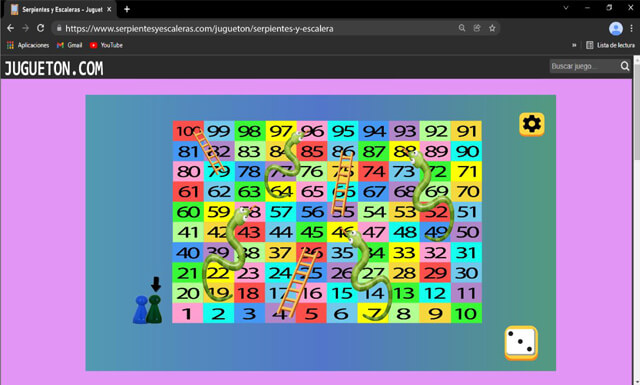640x385 pixels.
Task: Click board square 70
Action: click(466, 192)
